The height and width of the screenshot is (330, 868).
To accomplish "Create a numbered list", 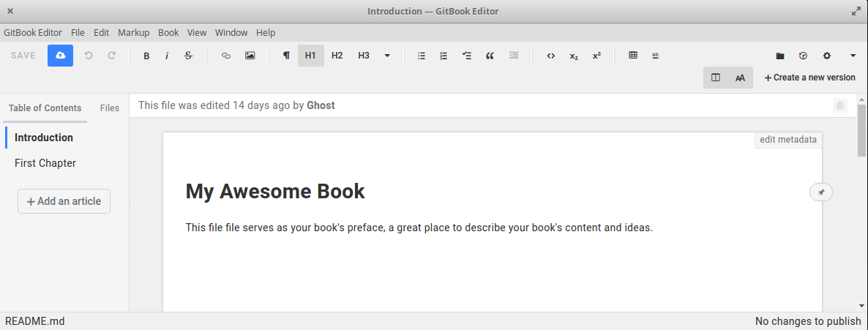I will tap(444, 56).
